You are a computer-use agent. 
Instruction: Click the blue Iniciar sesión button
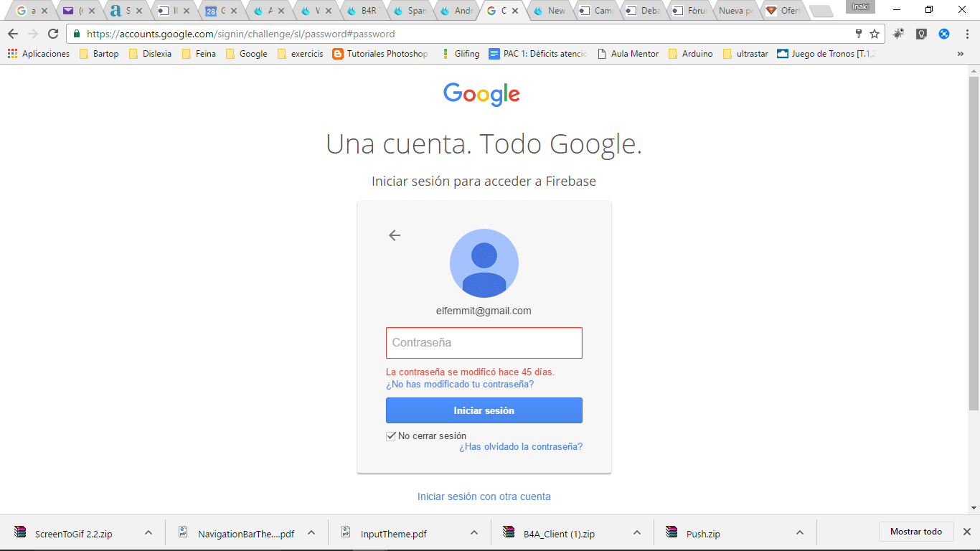pos(484,411)
